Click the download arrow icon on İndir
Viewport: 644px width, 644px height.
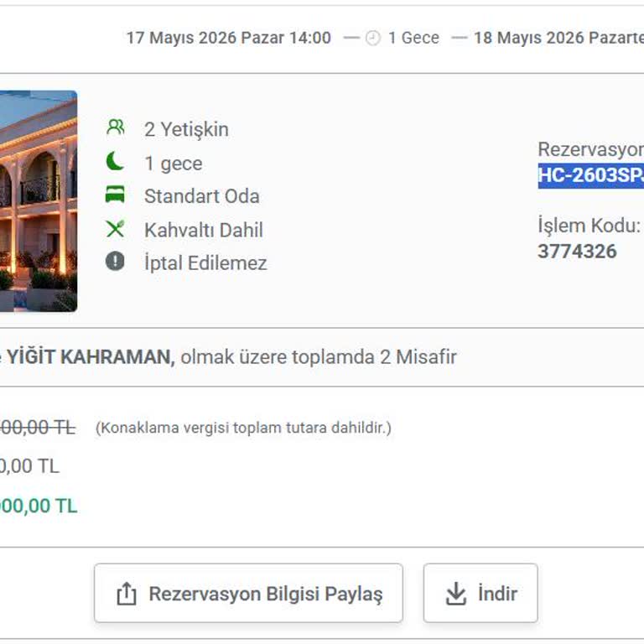[456, 594]
